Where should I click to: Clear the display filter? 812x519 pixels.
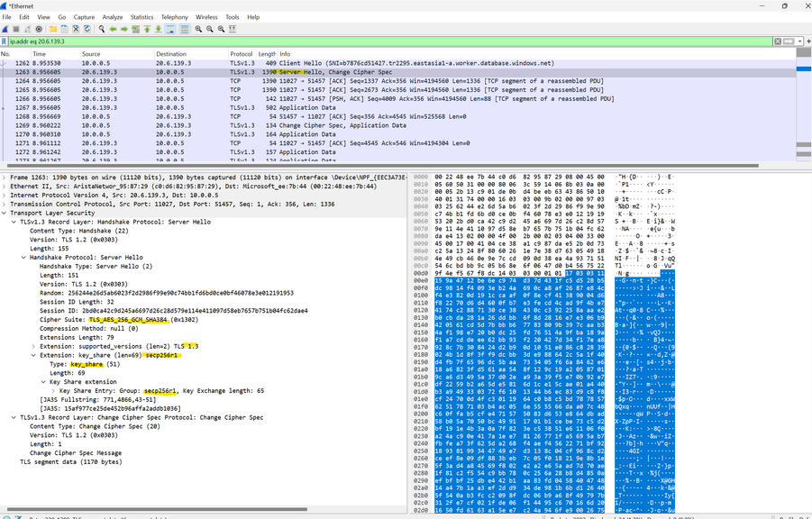click(778, 41)
